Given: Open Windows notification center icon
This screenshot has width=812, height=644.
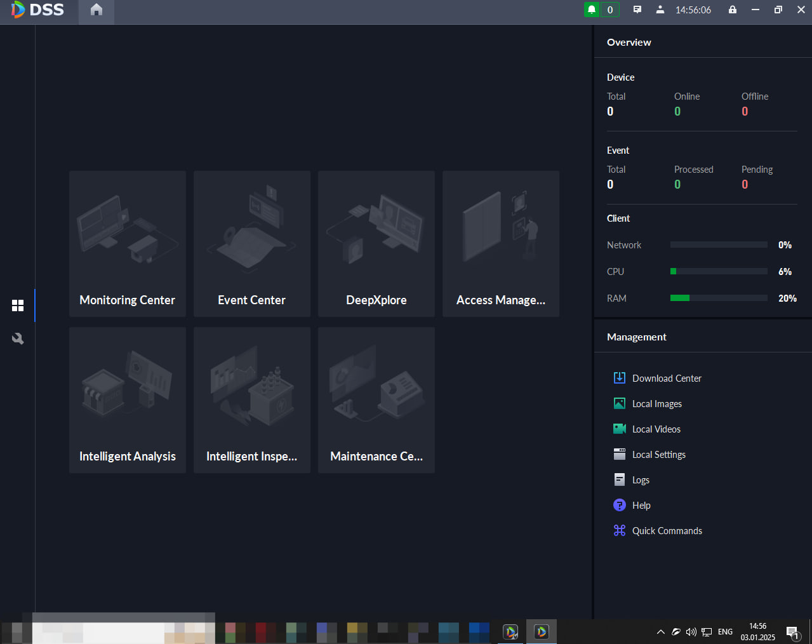Looking at the screenshot, I should click(793, 633).
